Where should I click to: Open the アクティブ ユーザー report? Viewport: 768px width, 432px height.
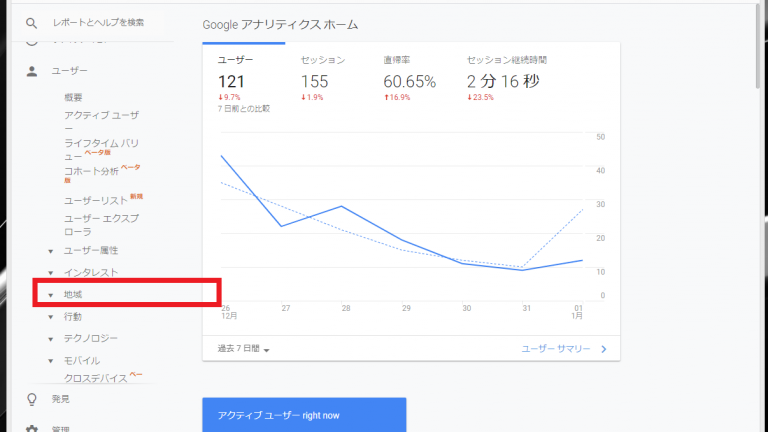pyautogui.click(x=101, y=121)
